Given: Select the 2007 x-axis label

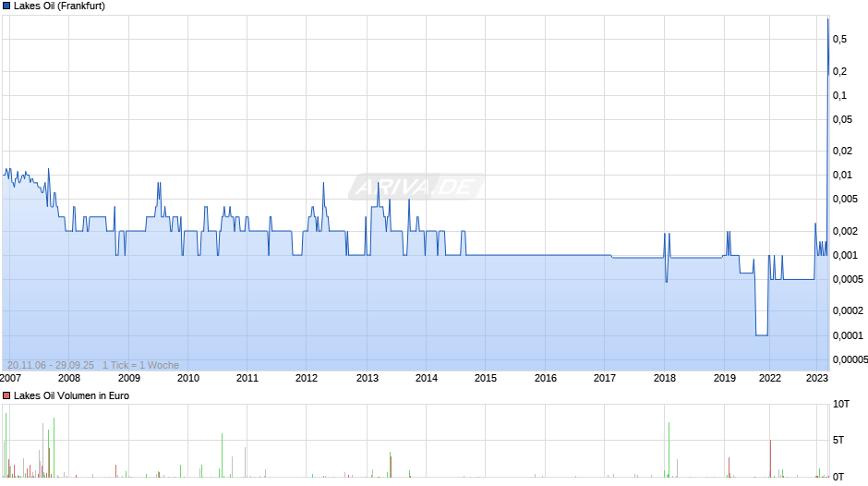Looking at the screenshot, I should tap(10, 378).
